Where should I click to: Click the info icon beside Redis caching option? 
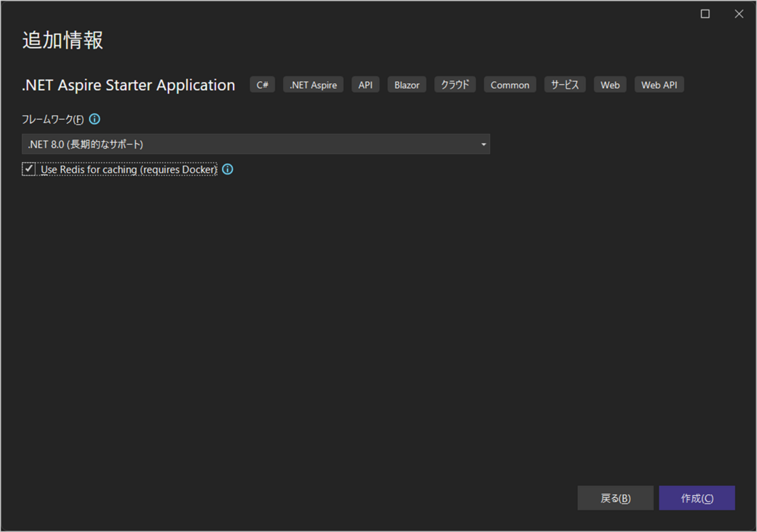227,169
